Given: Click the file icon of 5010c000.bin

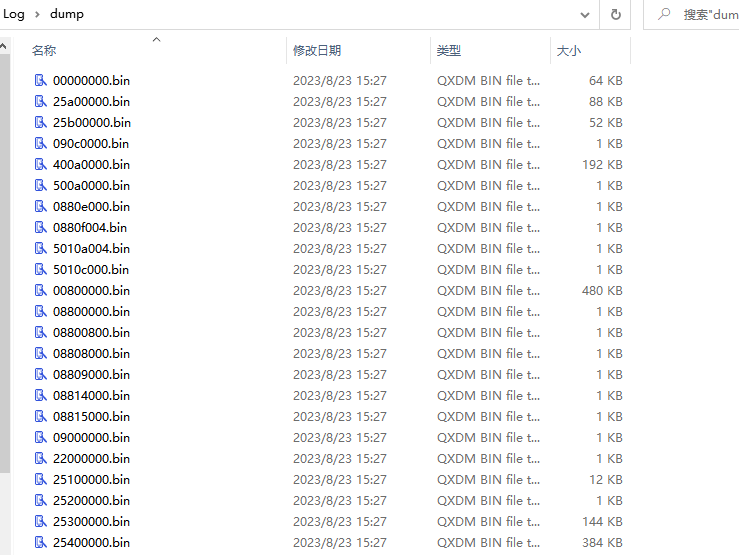Looking at the screenshot, I should point(41,269).
